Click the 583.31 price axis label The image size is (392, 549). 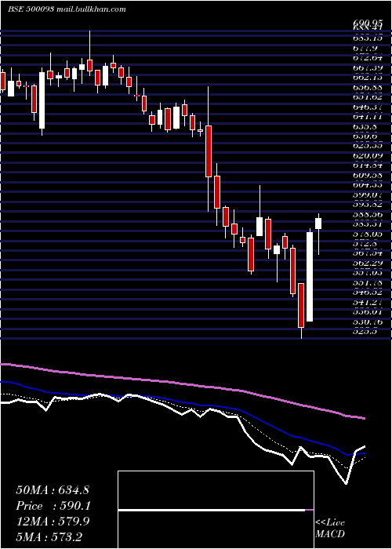(x=367, y=224)
